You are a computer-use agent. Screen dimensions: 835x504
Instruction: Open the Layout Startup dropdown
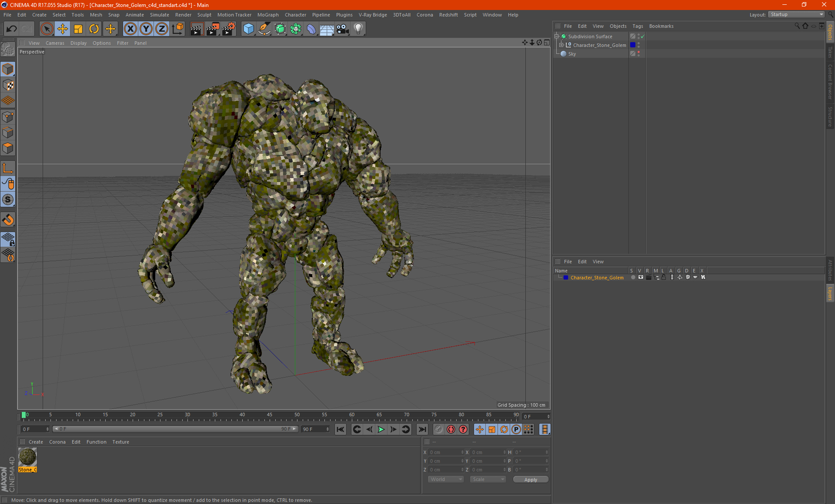(797, 14)
